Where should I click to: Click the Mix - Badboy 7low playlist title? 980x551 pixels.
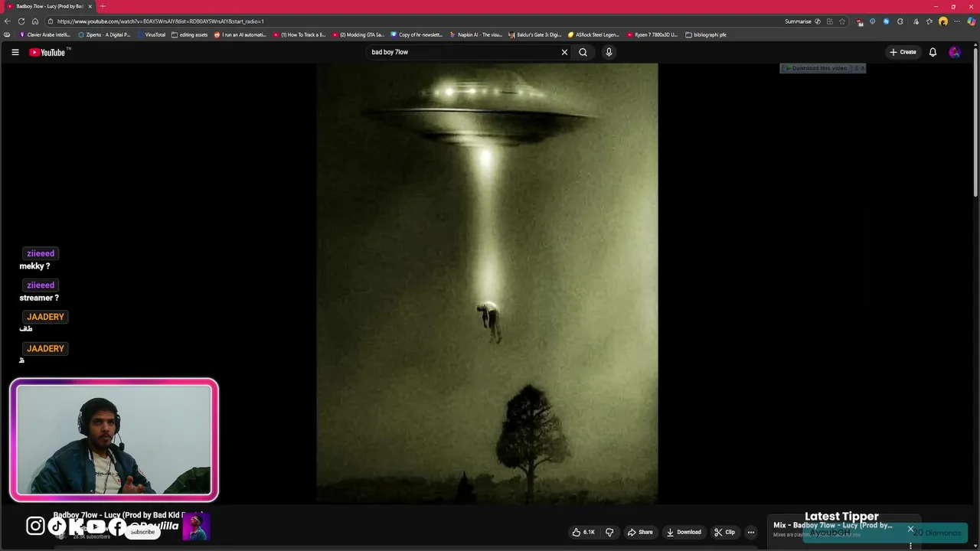(832, 525)
